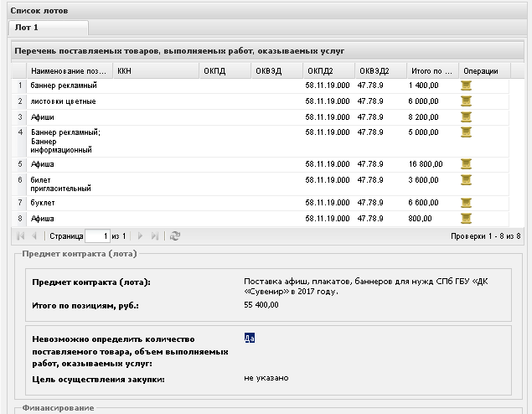Viewport: 532px width, 414px height.
Task: Click total value 800,00
Action: click(420, 219)
